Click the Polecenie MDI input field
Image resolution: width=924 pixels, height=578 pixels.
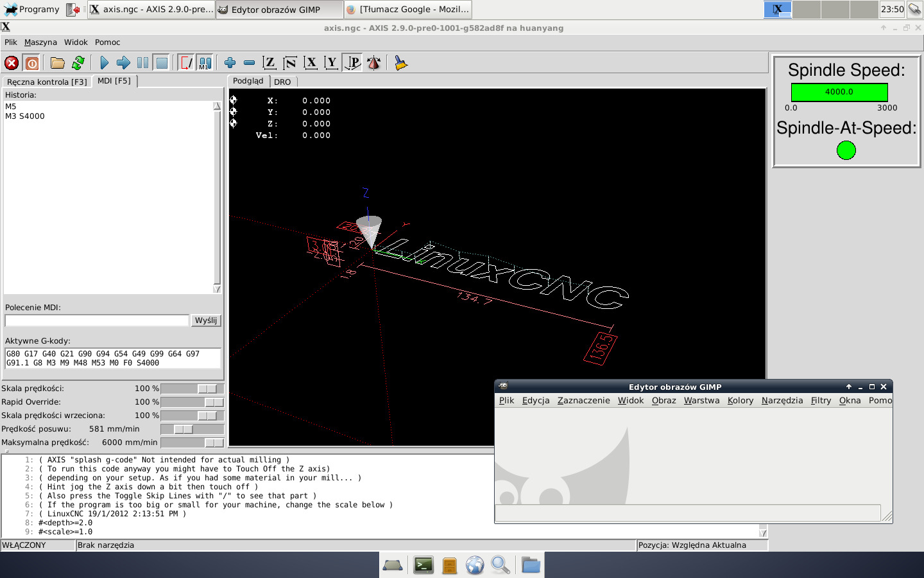[x=97, y=320]
